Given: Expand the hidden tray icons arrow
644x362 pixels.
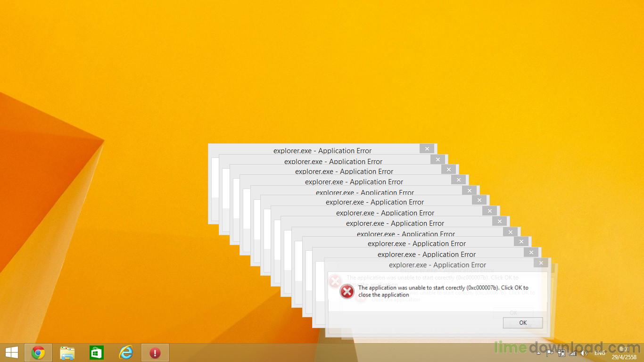Looking at the screenshot, I should tap(539, 353).
